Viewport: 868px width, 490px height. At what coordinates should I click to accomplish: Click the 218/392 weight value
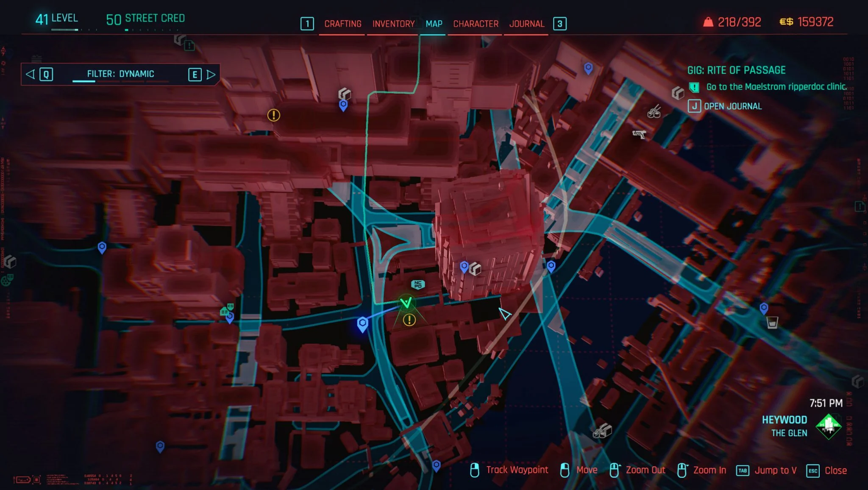[740, 22]
